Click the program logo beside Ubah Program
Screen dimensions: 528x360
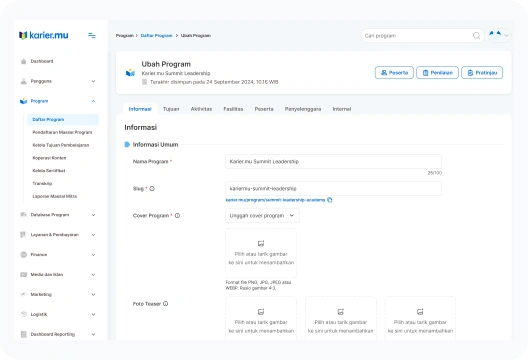[x=130, y=73]
